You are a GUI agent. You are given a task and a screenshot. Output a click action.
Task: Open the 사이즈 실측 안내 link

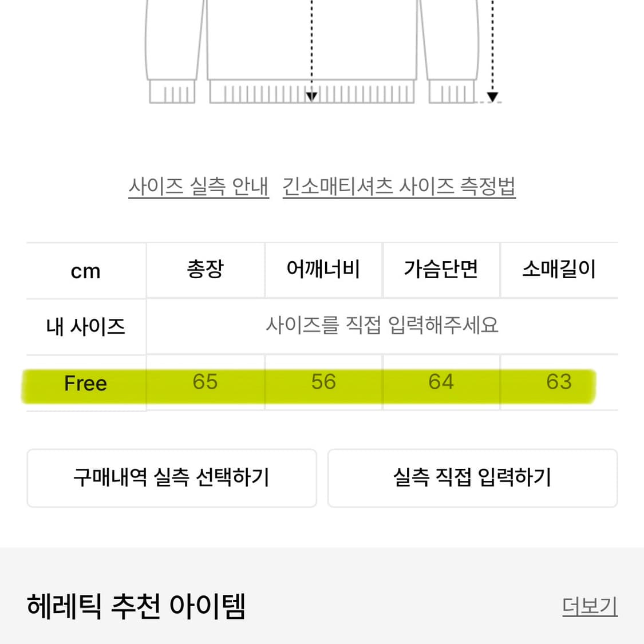(199, 186)
